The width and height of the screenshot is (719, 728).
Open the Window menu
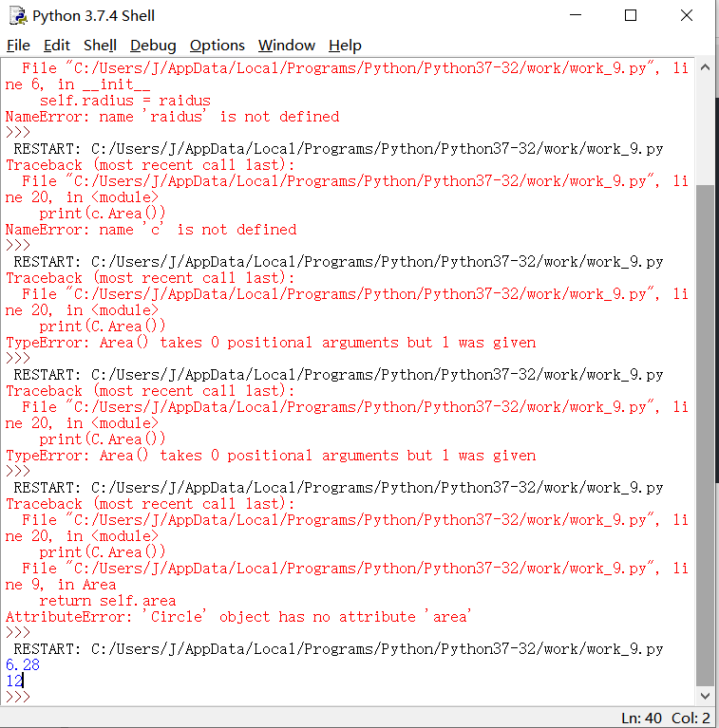tap(287, 46)
